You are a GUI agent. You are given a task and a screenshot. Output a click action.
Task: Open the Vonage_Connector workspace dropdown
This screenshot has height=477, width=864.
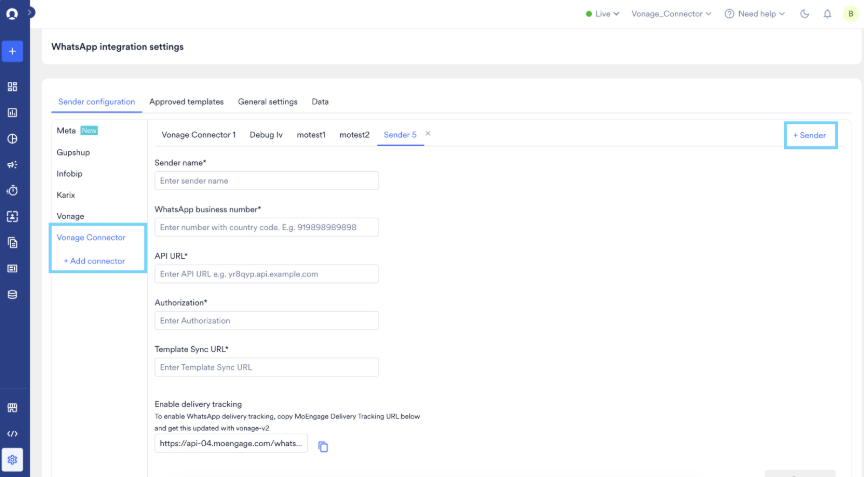coord(671,14)
